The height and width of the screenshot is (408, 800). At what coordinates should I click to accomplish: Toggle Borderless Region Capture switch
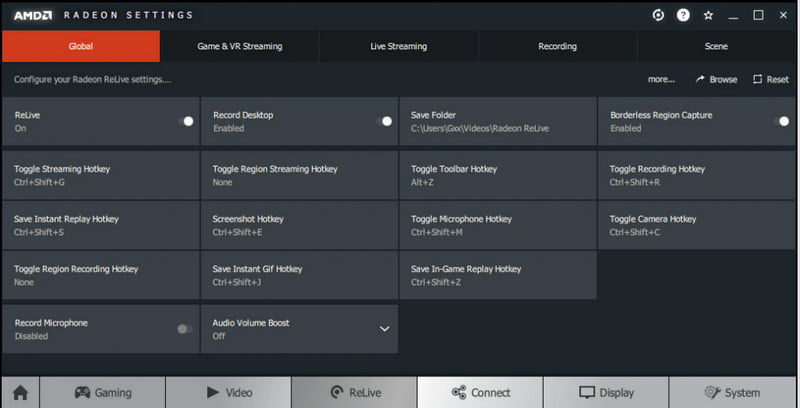point(781,121)
